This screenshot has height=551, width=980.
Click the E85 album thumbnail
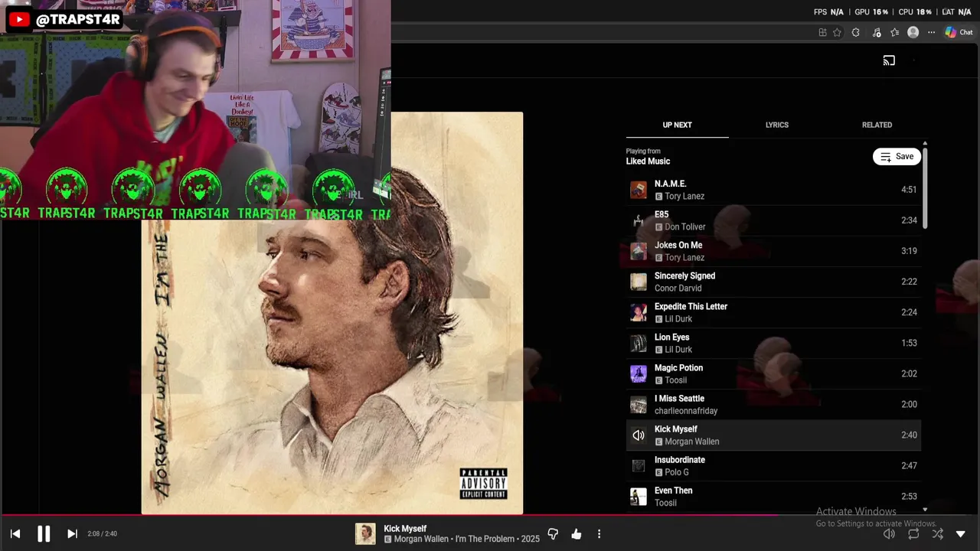639,220
